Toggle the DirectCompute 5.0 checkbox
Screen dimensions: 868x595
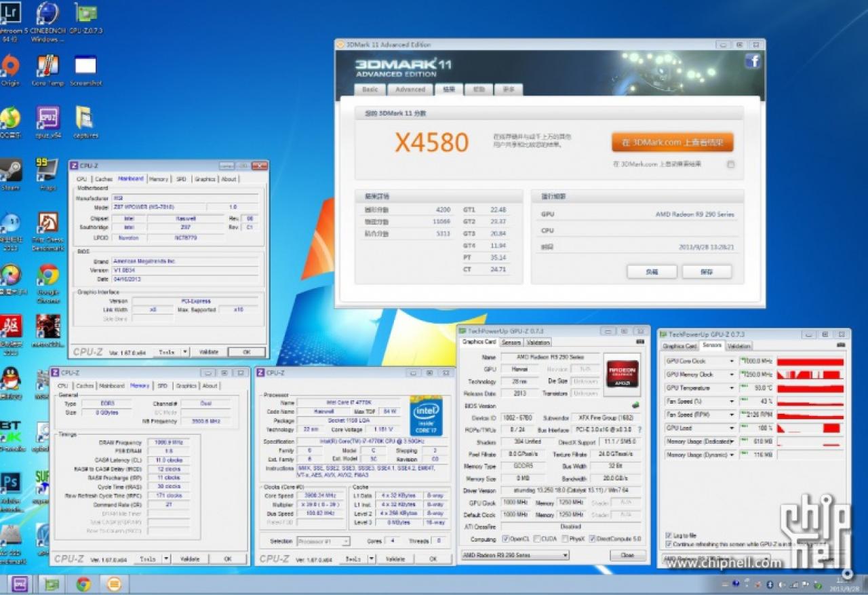click(x=593, y=539)
